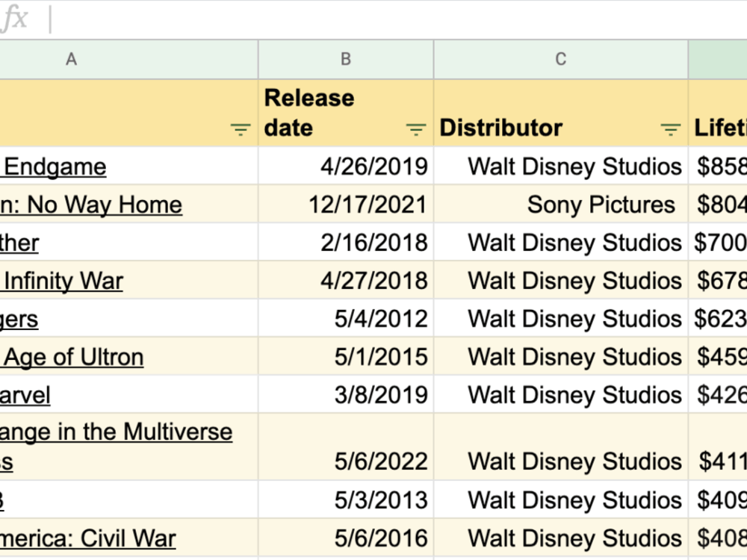Select date cell 2/16/2018
Viewport: 747px width, 560px height.
[346, 242]
